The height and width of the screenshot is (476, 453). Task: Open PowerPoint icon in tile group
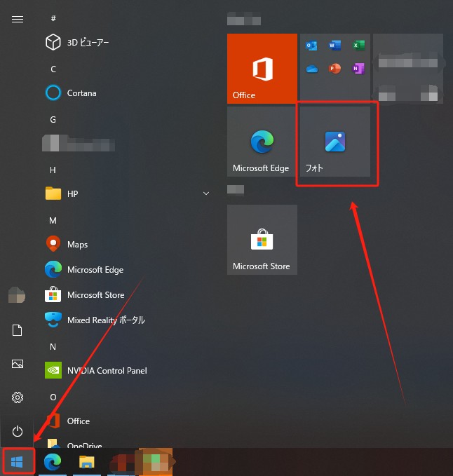click(335, 69)
